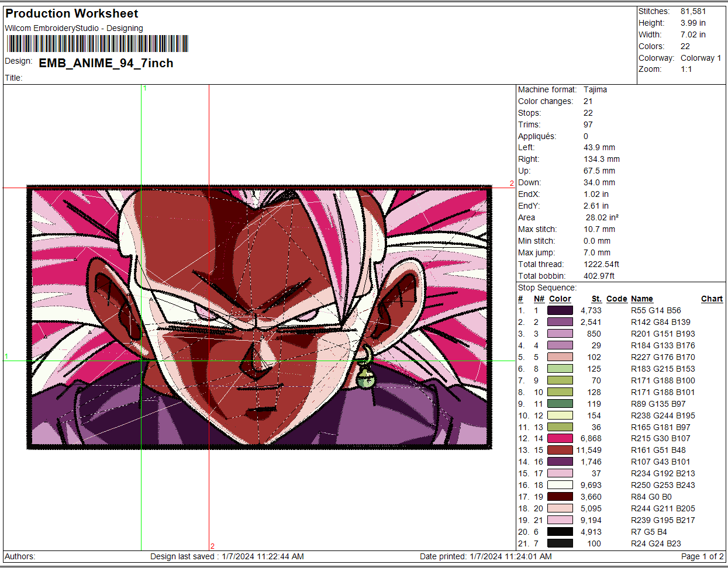Click the Date printed timestamp

pos(486,556)
